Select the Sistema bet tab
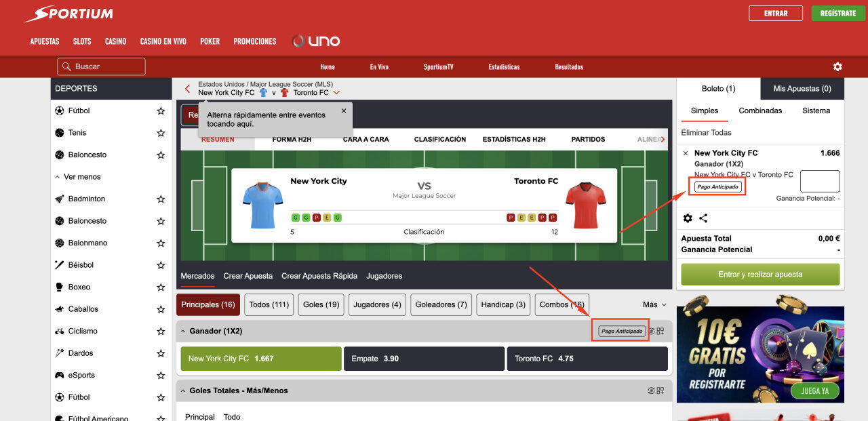The height and width of the screenshot is (421, 868). (x=816, y=111)
